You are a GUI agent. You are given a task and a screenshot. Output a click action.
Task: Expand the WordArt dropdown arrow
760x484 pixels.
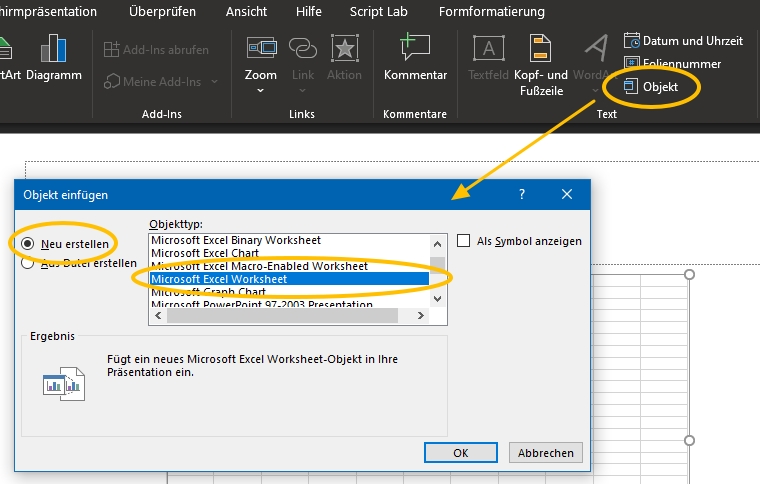(x=595, y=90)
